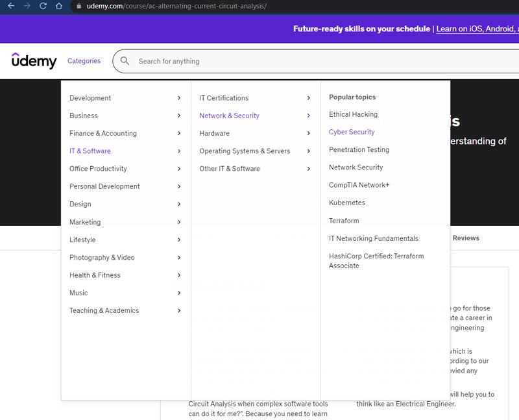Image resolution: width=519 pixels, height=420 pixels.
Task: Reload the page with refresh icon
Action: pos(43,6)
